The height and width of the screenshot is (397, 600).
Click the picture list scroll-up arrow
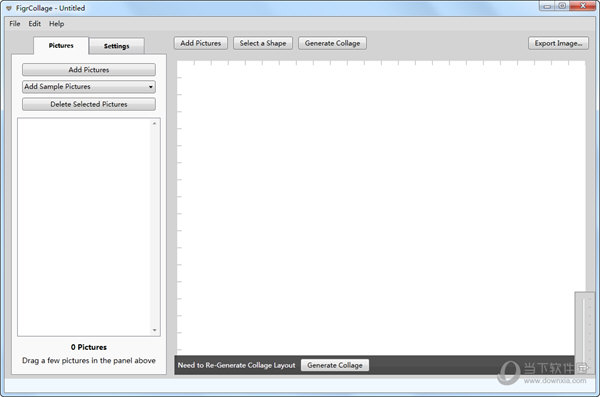155,123
